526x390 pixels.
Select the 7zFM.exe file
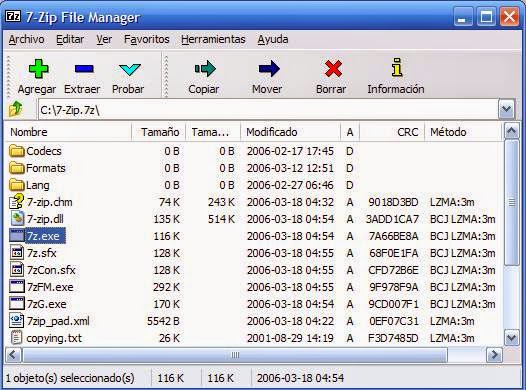click(41, 287)
